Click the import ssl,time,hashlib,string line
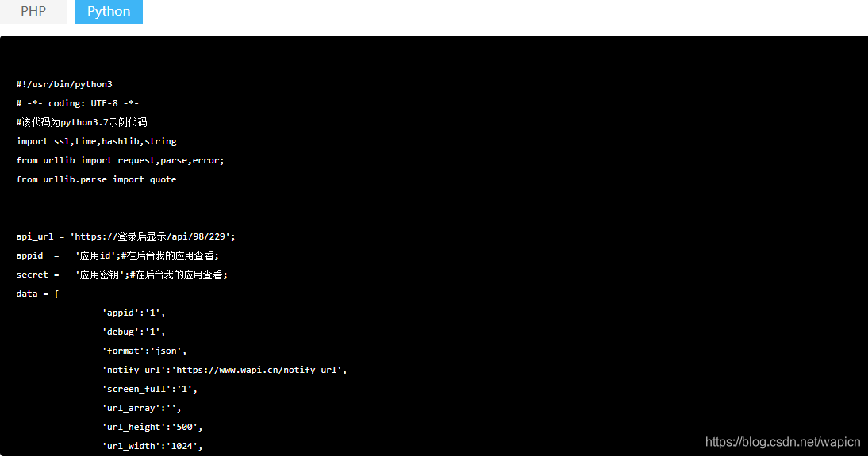The height and width of the screenshot is (457, 868). pos(96,142)
